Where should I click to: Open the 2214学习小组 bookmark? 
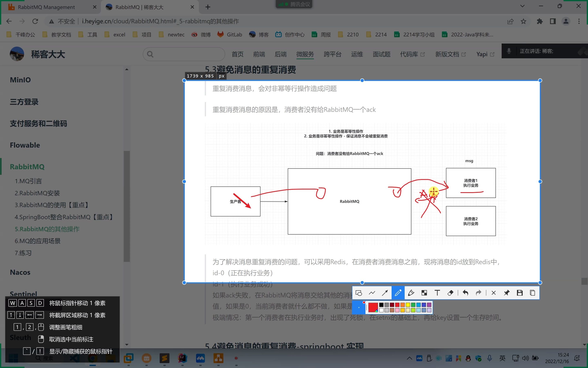point(414,35)
